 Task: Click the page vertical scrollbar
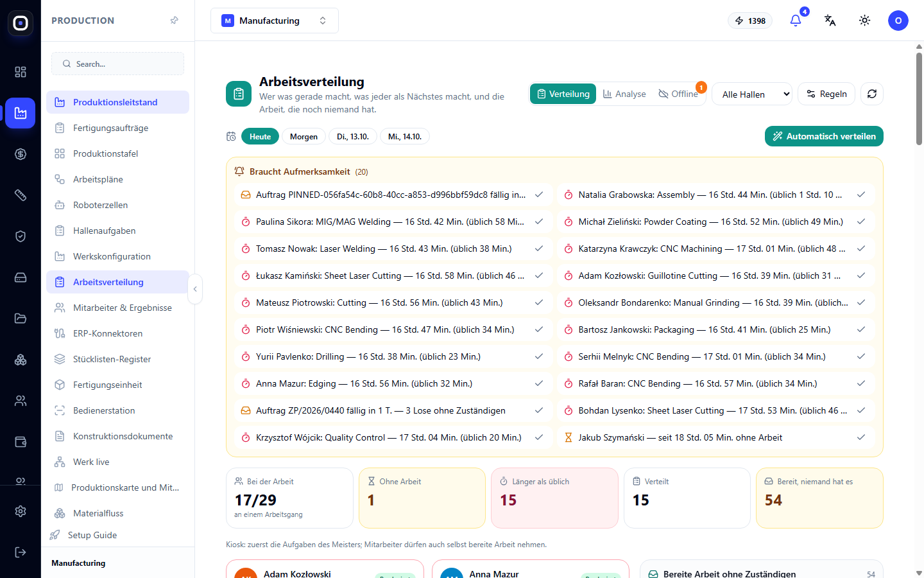(919, 99)
